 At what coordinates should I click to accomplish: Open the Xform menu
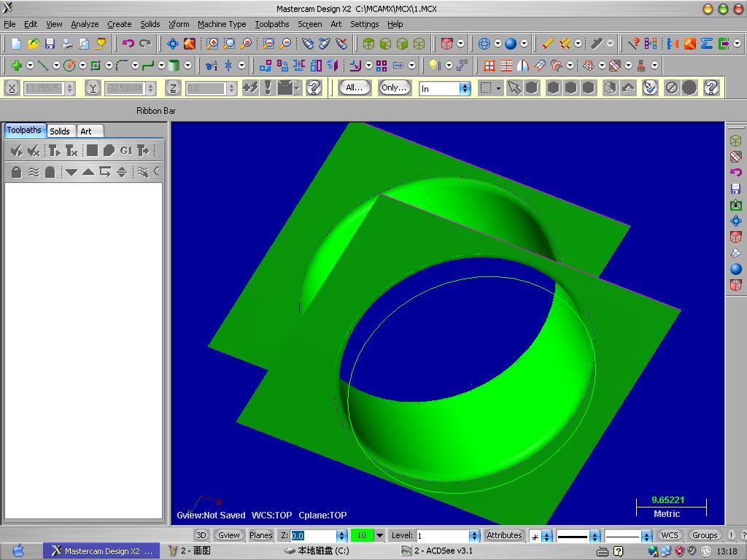pyautogui.click(x=179, y=24)
